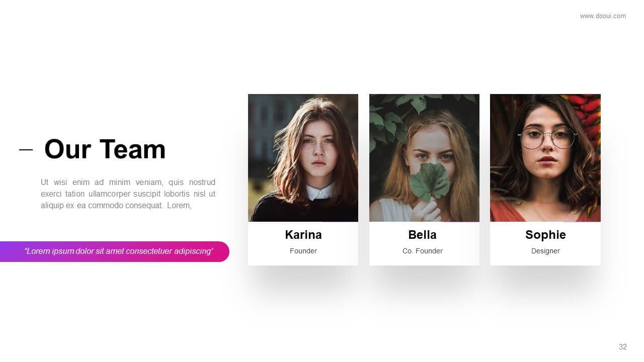This screenshot has height=362, width=644.
Task: Click the white card under Karina's photo
Action: (x=303, y=243)
